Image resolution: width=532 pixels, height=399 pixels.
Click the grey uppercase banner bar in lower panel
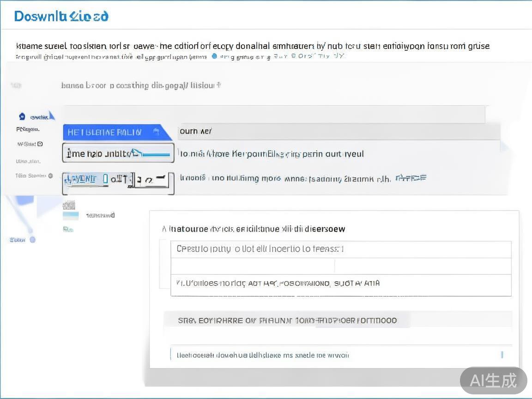point(338,320)
